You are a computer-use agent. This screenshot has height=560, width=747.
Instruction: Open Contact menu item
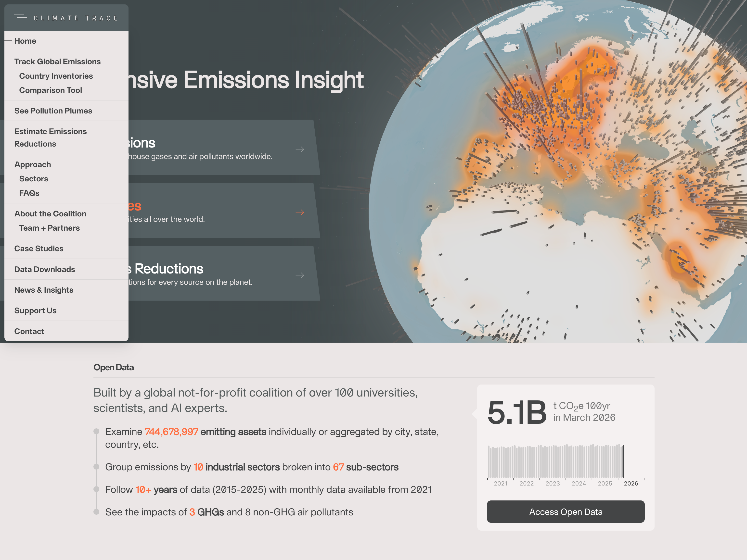(x=66, y=331)
